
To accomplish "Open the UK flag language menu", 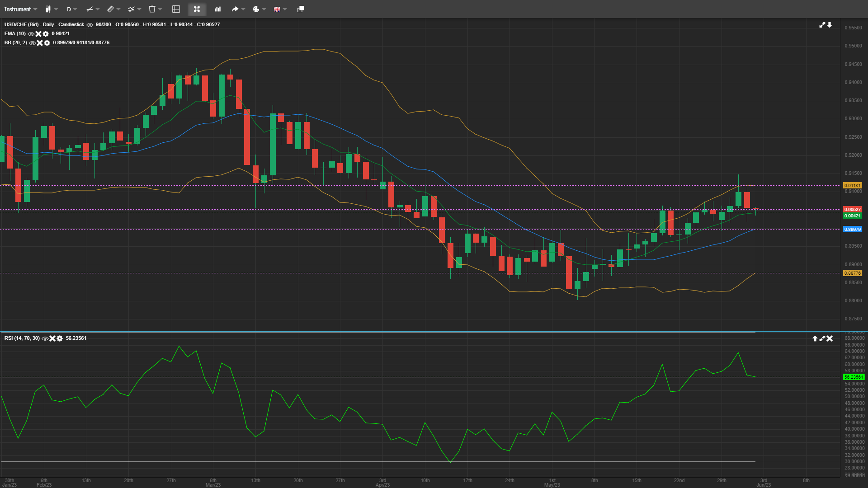I will click(x=280, y=9).
